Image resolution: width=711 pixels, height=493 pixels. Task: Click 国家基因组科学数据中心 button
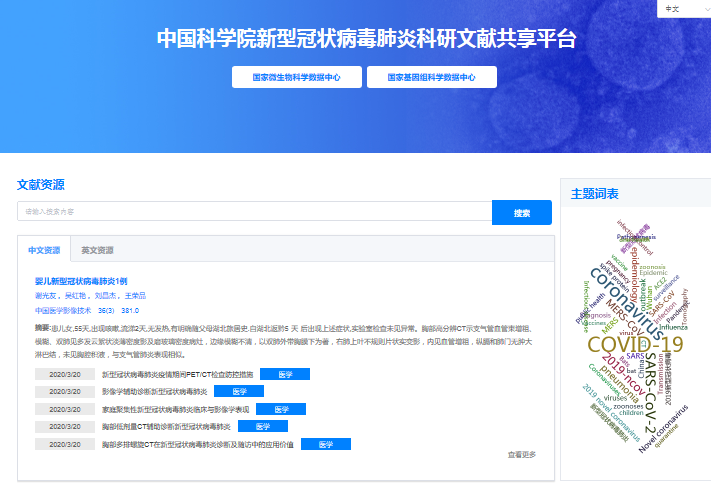point(432,77)
